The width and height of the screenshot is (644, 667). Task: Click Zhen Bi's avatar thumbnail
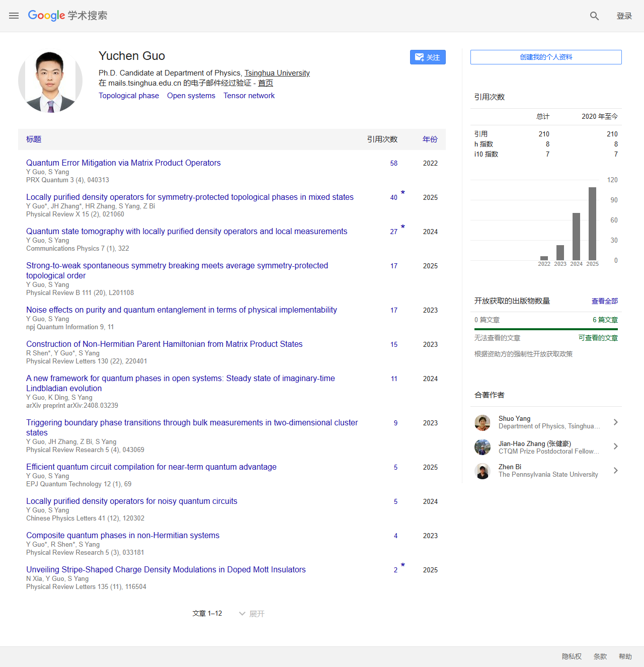click(x=482, y=471)
